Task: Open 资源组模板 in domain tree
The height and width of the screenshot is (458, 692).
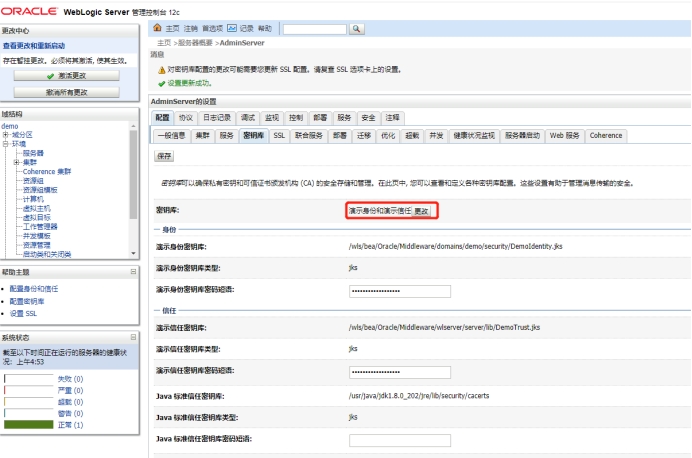Action: coord(40,190)
